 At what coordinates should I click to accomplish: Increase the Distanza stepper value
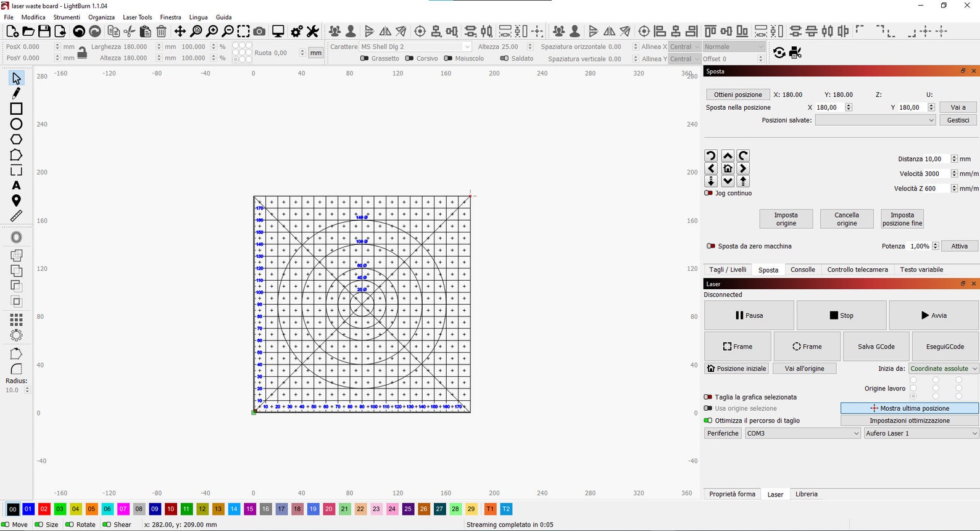pos(954,157)
